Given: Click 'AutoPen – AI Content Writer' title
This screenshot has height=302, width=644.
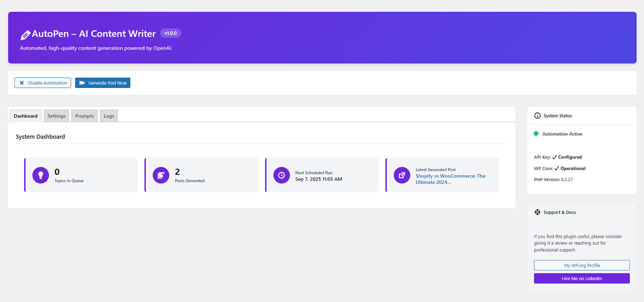Looking at the screenshot, I should click(94, 34).
